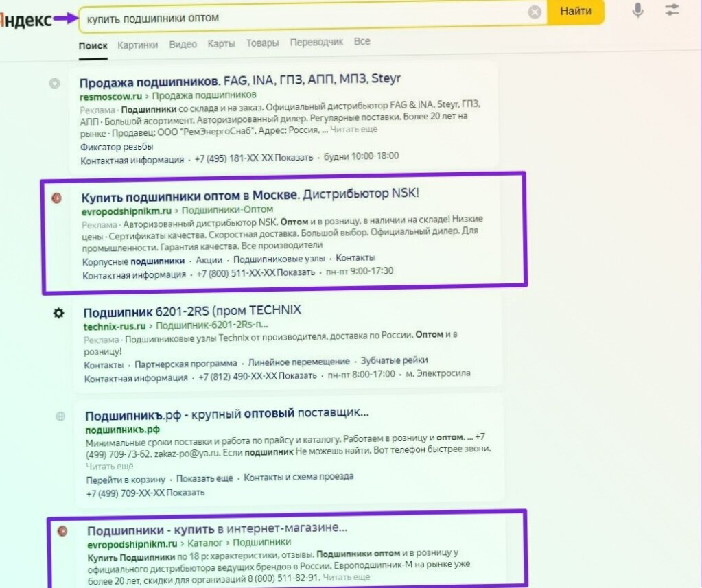This screenshot has height=588, width=702.
Task: Click the подшипникъ.рф globe favicon
Action: click(x=60, y=416)
